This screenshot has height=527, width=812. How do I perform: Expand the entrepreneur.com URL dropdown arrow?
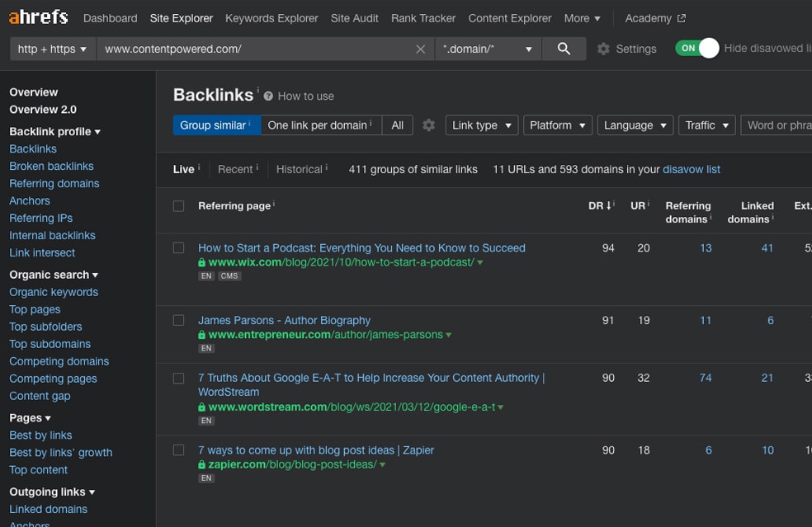click(448, 335)
